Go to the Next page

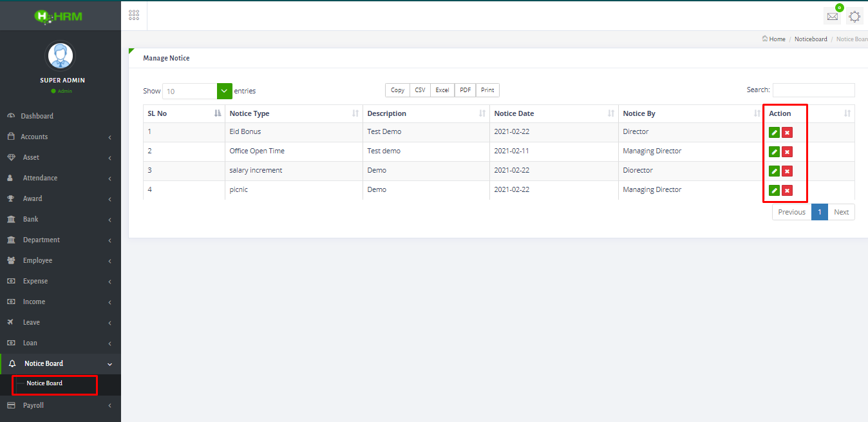click(x=841, y=212)
